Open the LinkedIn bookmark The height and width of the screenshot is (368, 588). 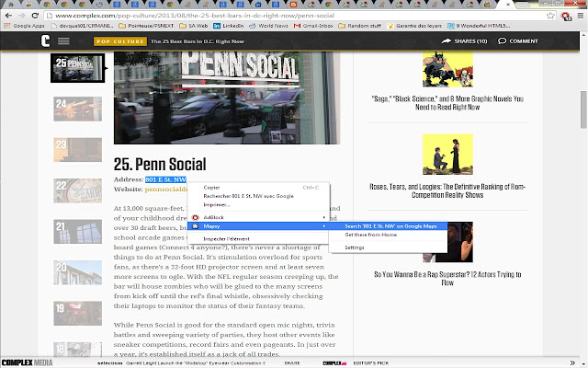coord(229,26)
